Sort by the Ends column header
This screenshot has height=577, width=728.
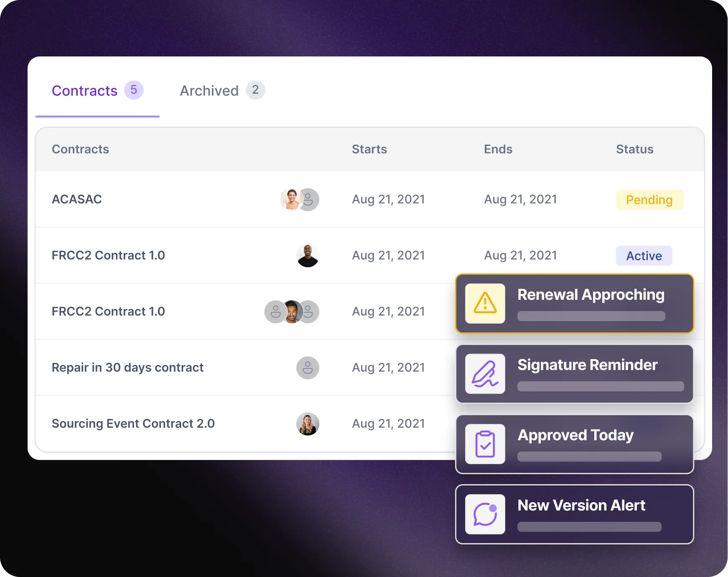click(x=498, y=149)
